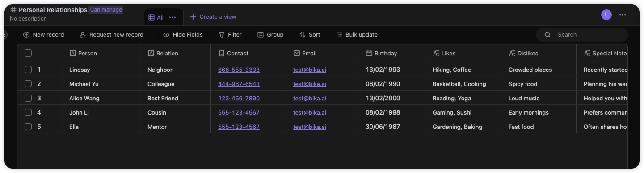Image resolution: width=644 pixels, height=173 pixels.
Task: Open Michael Yu's phone link 444-987-6543
Action: tap(239, 84)
